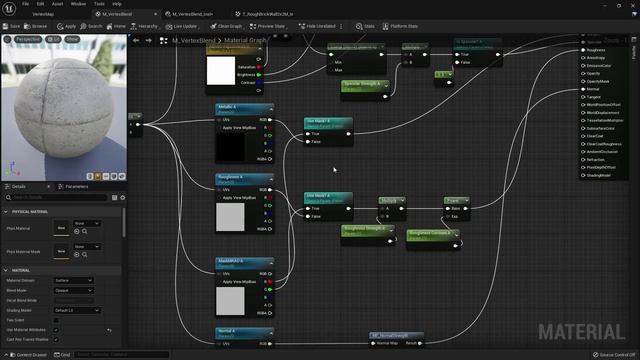Apply the material changes
Image resolution: width=640 pixels, height=360 pixels.
66,26
